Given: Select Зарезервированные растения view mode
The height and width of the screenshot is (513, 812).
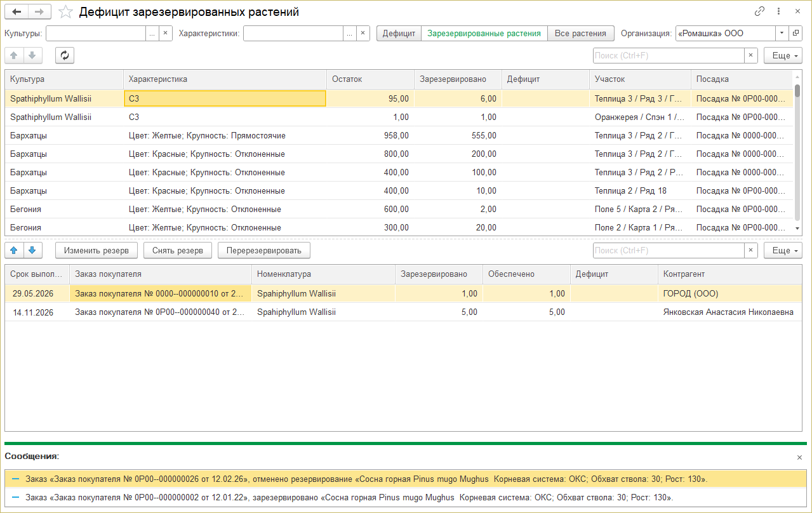Looking at the screenshot, I should [x=484, y=33].
